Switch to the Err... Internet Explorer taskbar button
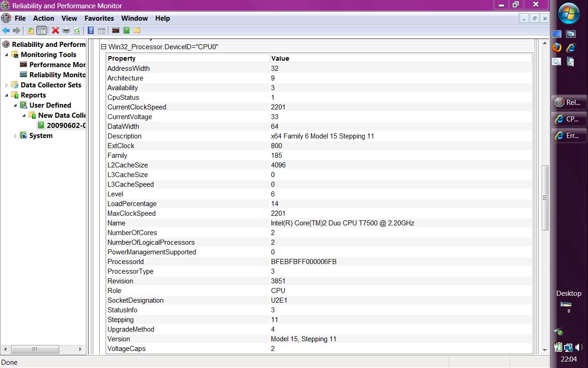Screen dimensions: 588x368 tap(568, 136)
